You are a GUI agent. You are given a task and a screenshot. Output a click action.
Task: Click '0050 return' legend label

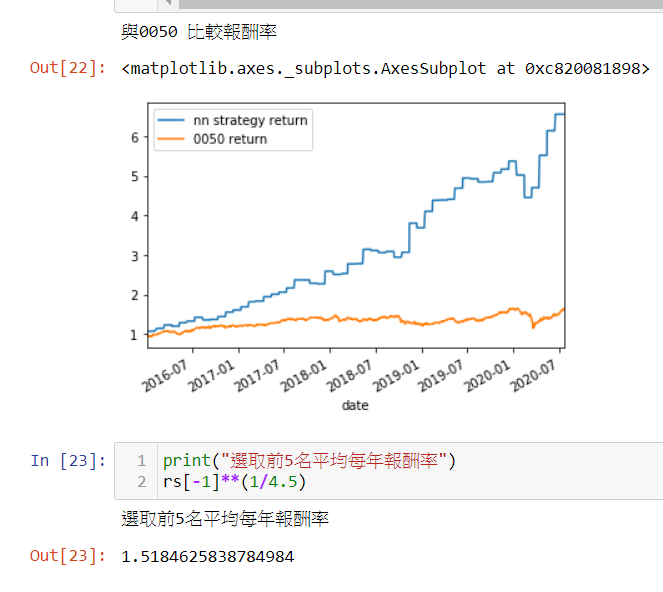pos(230,139)
